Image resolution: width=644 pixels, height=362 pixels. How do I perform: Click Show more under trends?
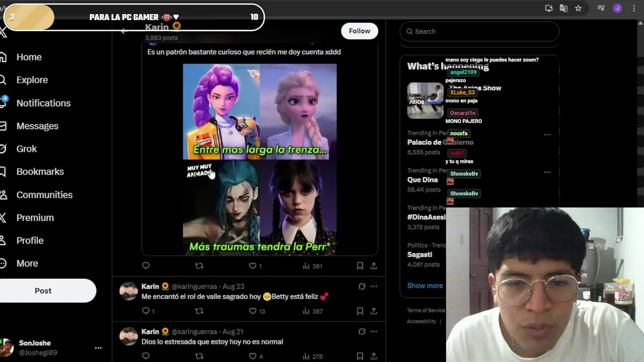[x=425, y=286]
